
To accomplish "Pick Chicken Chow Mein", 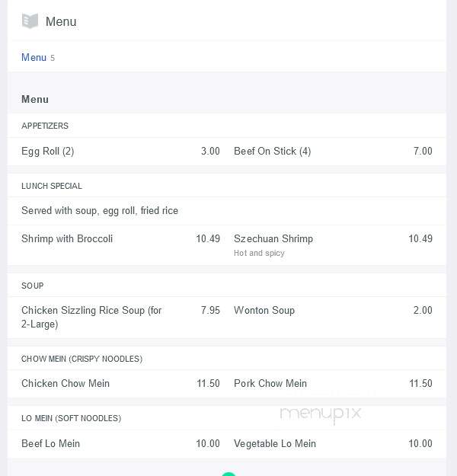I will point(66,383).
